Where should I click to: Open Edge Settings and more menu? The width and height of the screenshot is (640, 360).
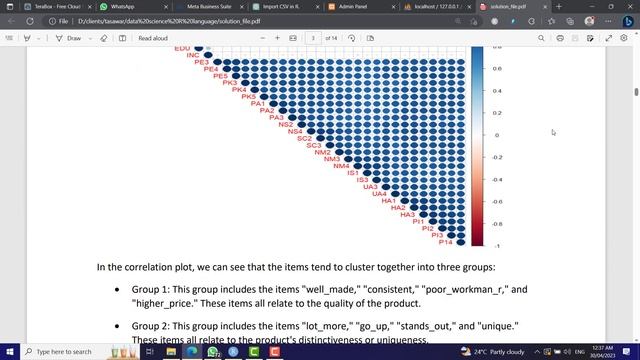pos(608,21)
